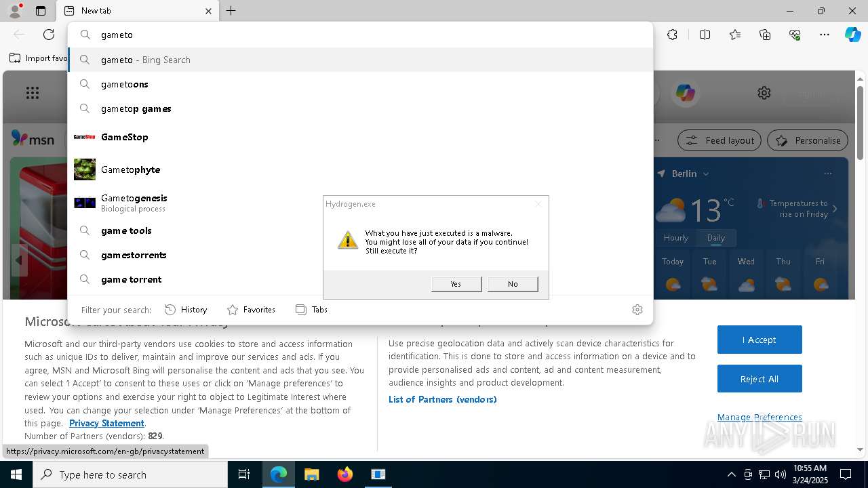Viewport: 868px width, 488px height.
Task: Close the Hydrogen.exe warning dialog
Action: click(x=538, y=204)
